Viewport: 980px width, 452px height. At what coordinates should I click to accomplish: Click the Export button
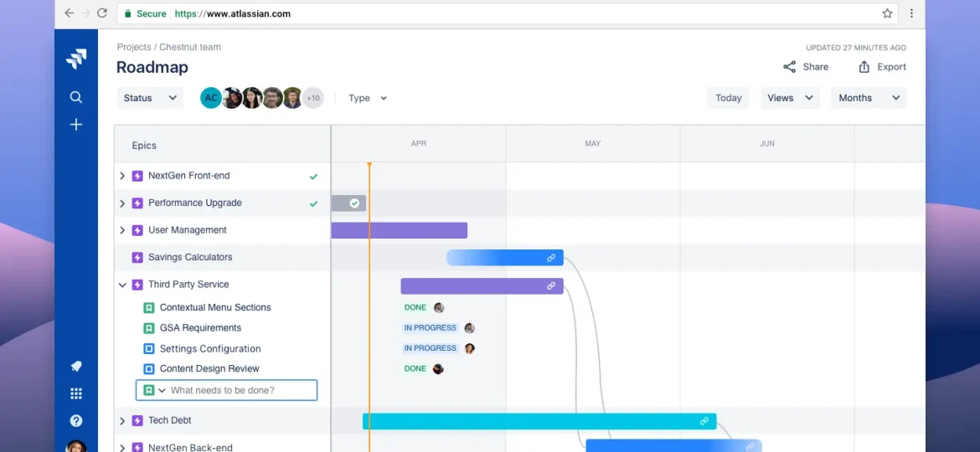coord(882,67)
